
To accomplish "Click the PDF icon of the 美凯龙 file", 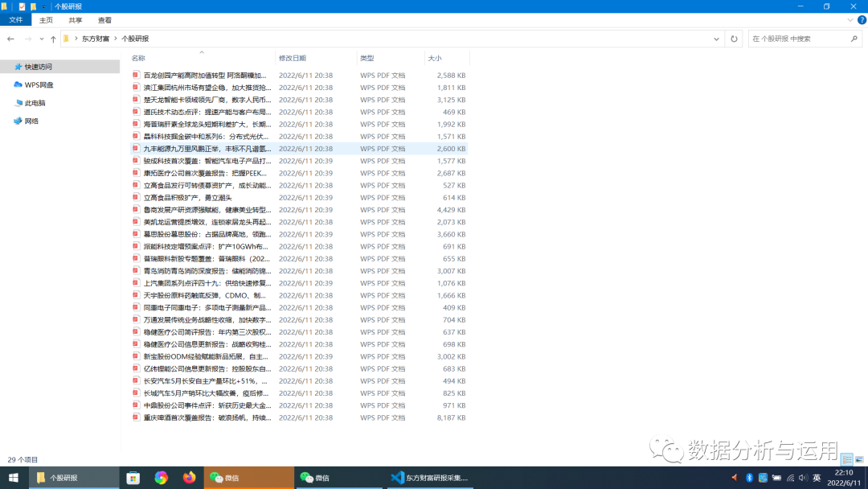I will tap(136, 221).
